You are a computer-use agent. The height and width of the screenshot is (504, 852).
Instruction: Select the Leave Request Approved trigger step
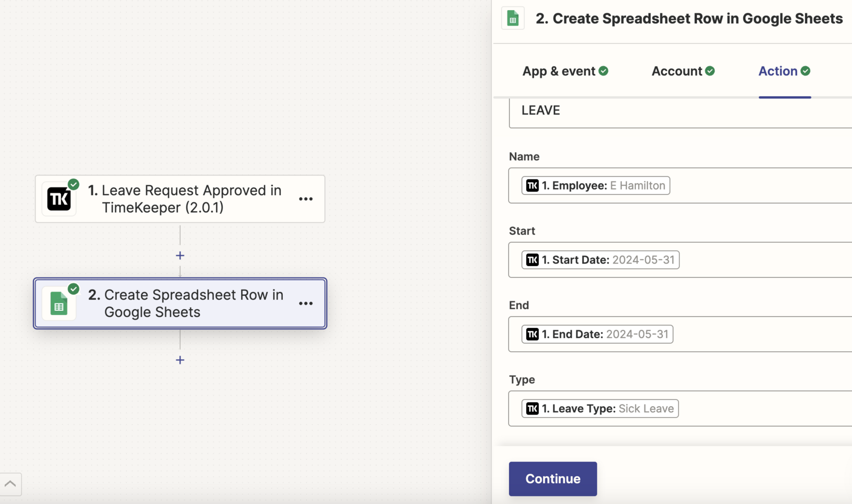point(180,199)
